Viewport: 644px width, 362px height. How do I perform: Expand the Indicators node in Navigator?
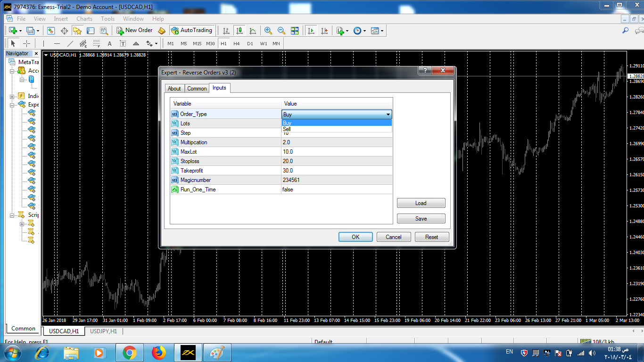tap(12, 96)
